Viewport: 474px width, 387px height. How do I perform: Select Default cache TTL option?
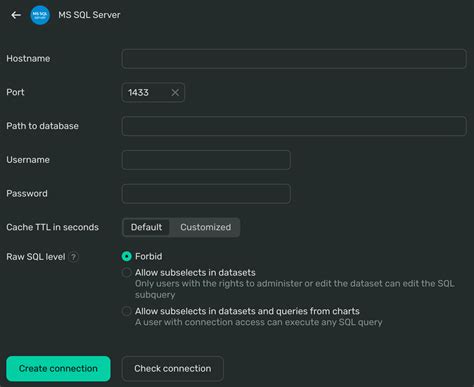click(146, 227)
